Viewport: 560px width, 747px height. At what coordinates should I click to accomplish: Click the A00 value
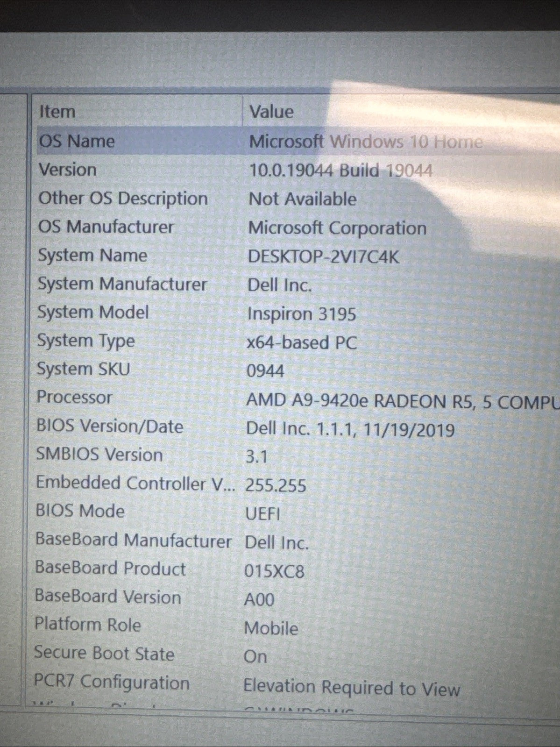pos(259,599)
